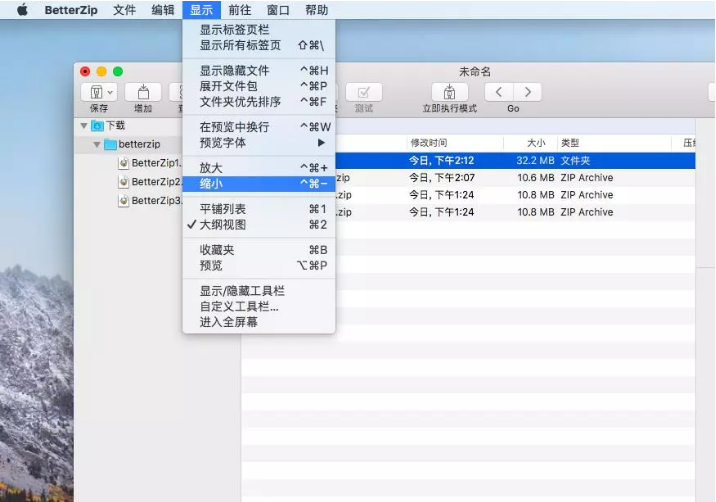The image size is (716, 502).
Task: Select BetterZip2 file in sidebar
Action: [157, 182]
